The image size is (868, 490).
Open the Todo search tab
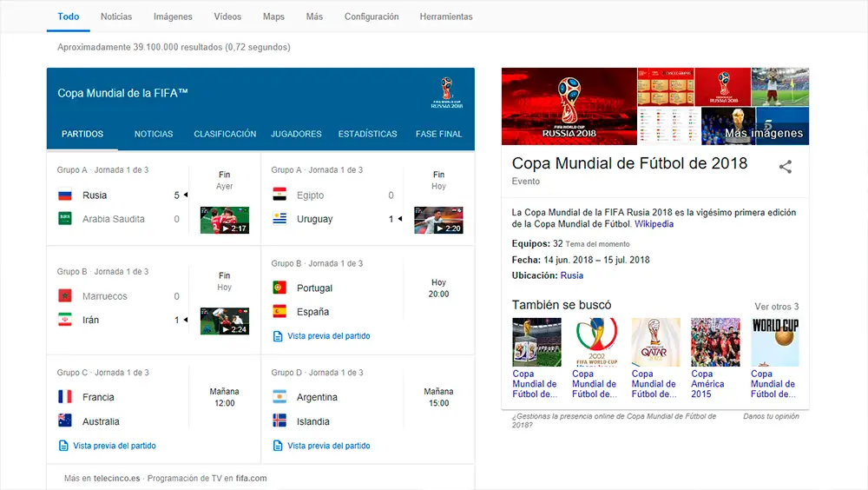click(x=68, y=17)
